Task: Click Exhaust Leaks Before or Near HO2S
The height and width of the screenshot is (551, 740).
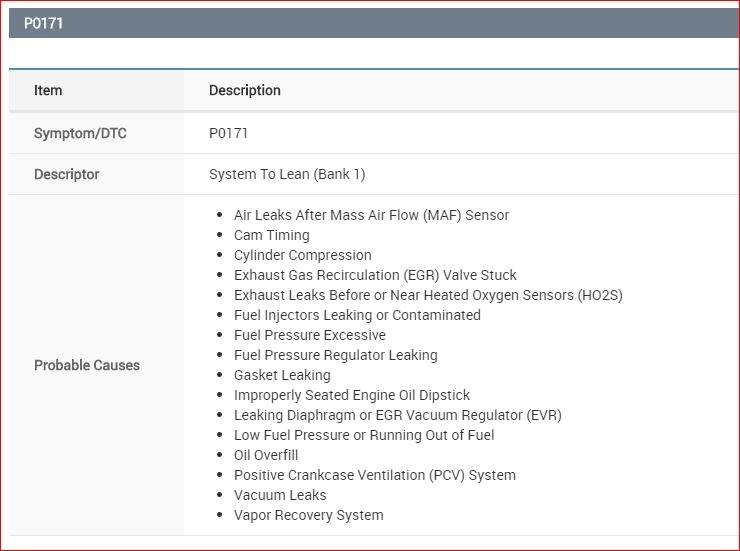Action: 428,295
